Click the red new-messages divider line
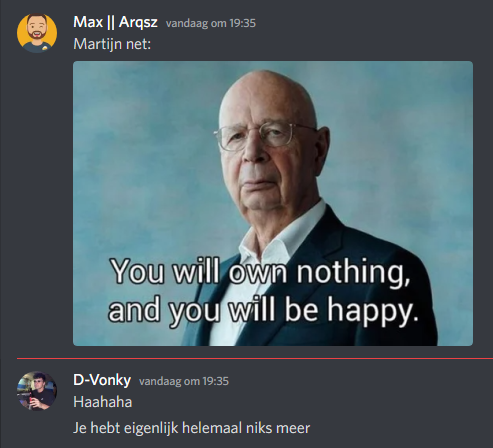This screenshot has height=448, width=493. (255, 359)
